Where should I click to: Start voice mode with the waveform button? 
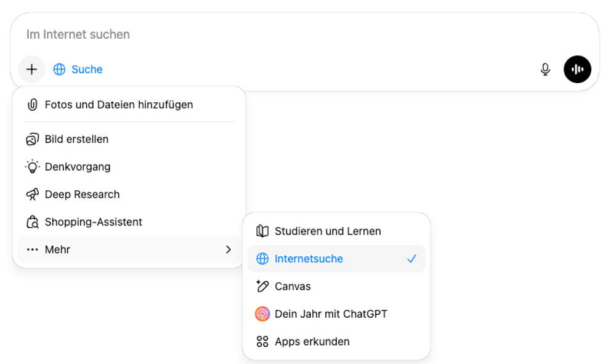click(x=577, y=69)
